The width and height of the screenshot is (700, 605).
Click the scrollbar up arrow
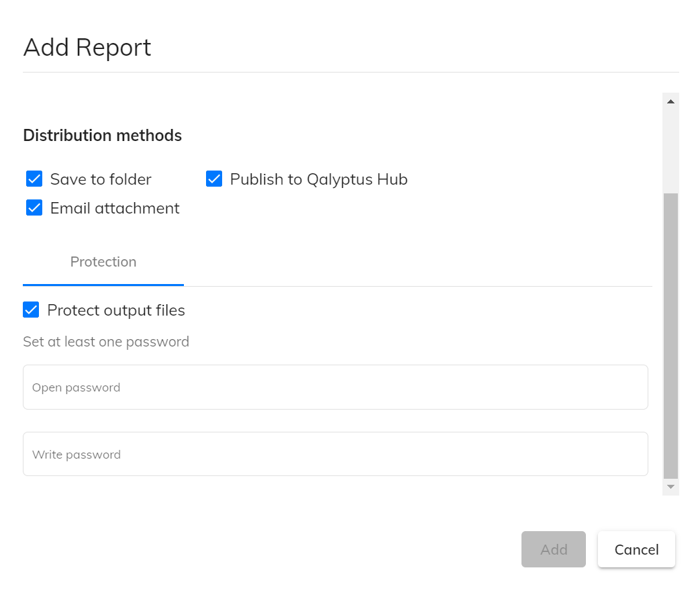tap(670, 100)
